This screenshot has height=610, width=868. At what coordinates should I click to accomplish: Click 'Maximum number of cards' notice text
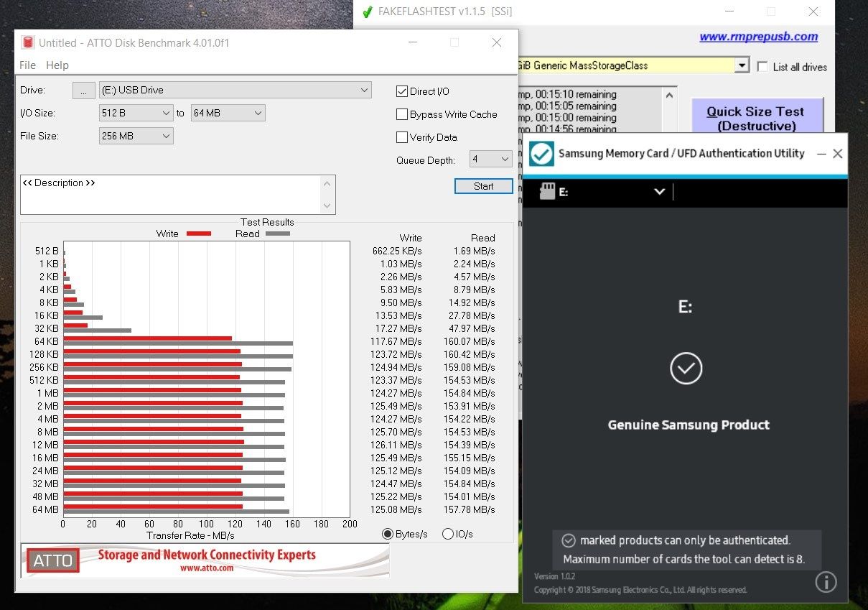pos(683,559)
